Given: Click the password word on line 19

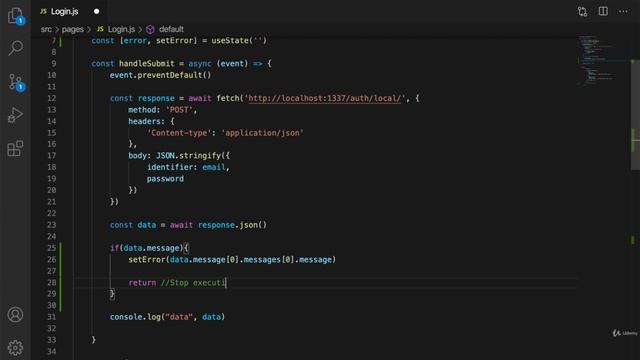Looking at the screenshot, I should (x=165, y=179).
